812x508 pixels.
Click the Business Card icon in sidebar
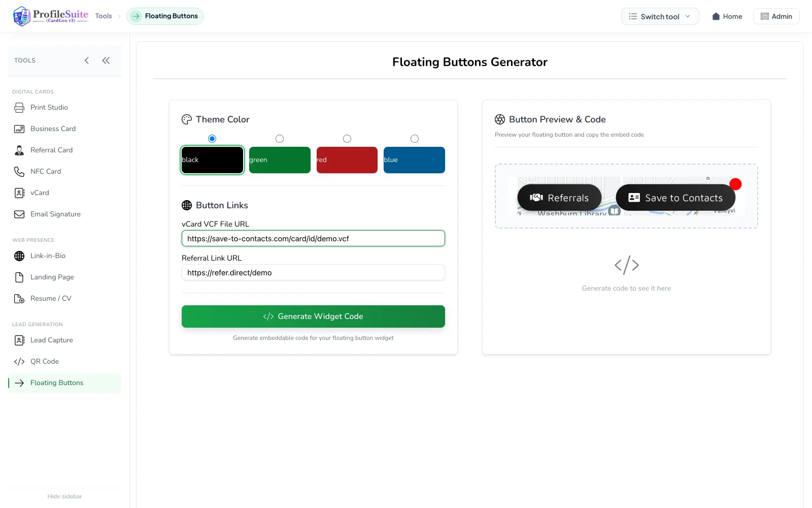[x=19, y=129]
